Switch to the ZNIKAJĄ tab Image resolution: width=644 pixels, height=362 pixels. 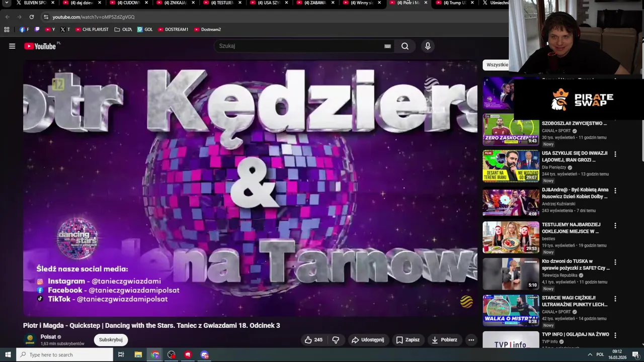pos(175,3)
